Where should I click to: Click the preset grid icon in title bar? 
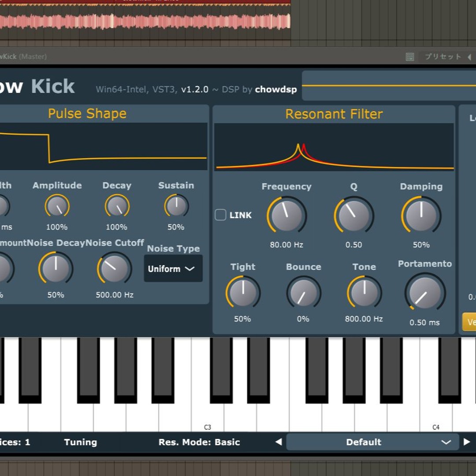[410, 57]
